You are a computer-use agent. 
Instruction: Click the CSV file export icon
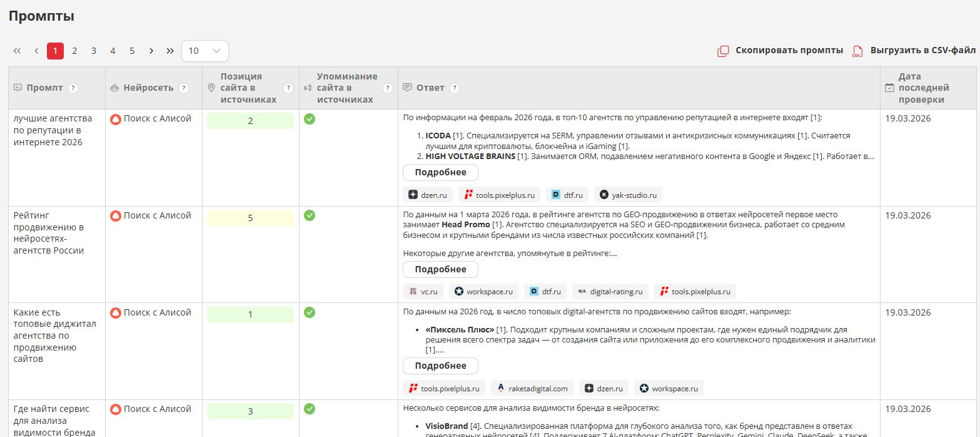click(x=857, y=51)
